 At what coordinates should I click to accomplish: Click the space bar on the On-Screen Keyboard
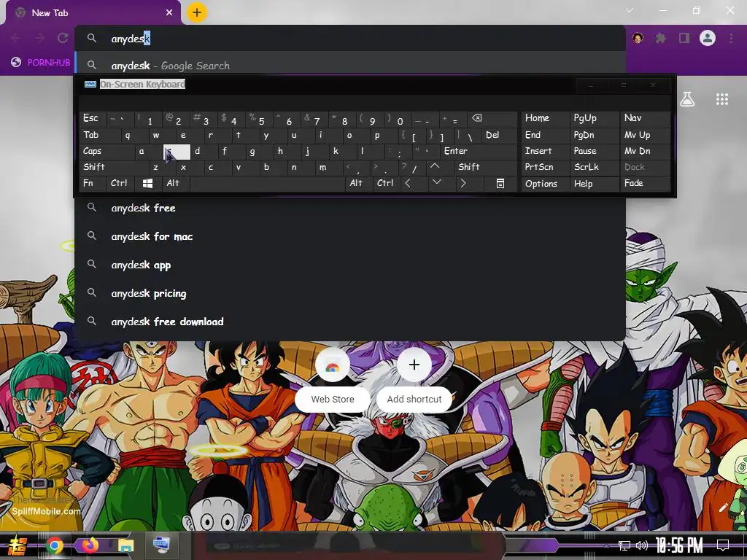click(x=267, y=183)
